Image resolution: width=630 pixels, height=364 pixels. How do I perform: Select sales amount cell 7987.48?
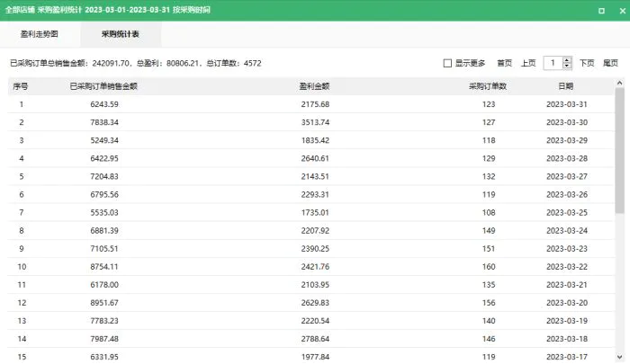click(x=104, y=339)
